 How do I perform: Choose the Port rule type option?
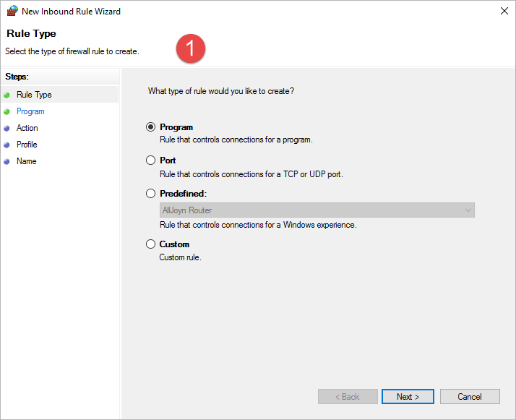151,160
